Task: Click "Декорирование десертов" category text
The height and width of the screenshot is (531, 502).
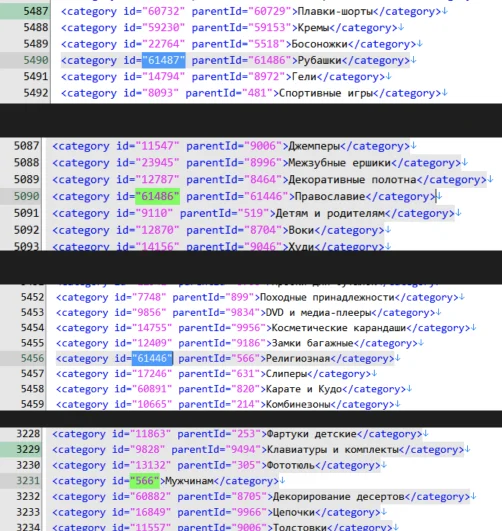Action: [x=339, y=496]
